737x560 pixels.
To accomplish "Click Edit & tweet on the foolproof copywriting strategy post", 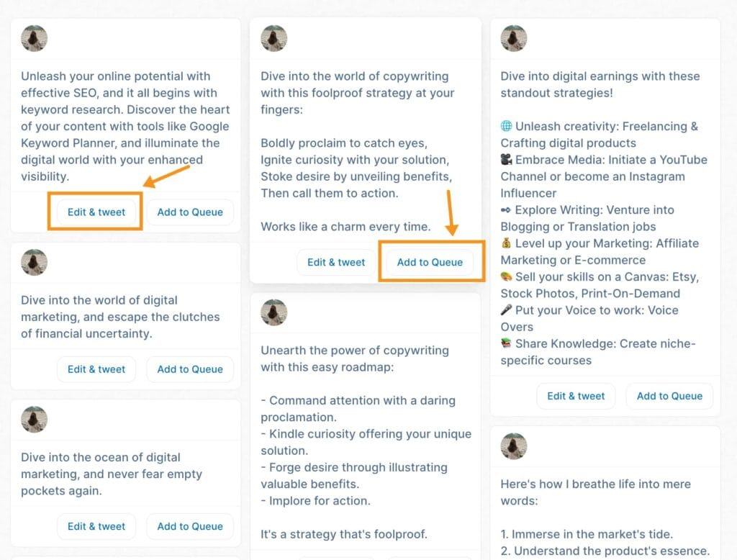I will pos(335,262).
